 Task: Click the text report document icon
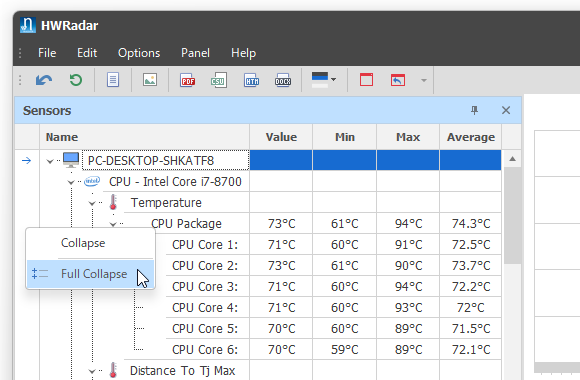tap(113, 80)
